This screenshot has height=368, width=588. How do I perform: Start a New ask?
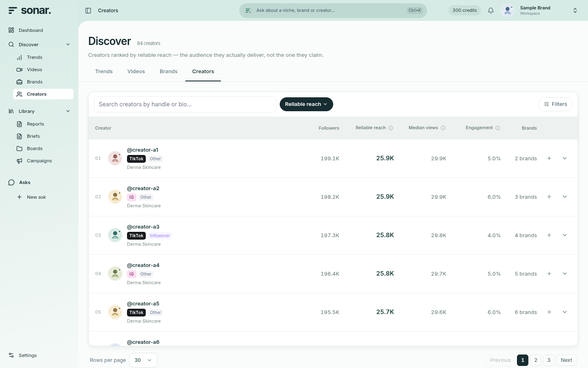[x=43, y=197]
